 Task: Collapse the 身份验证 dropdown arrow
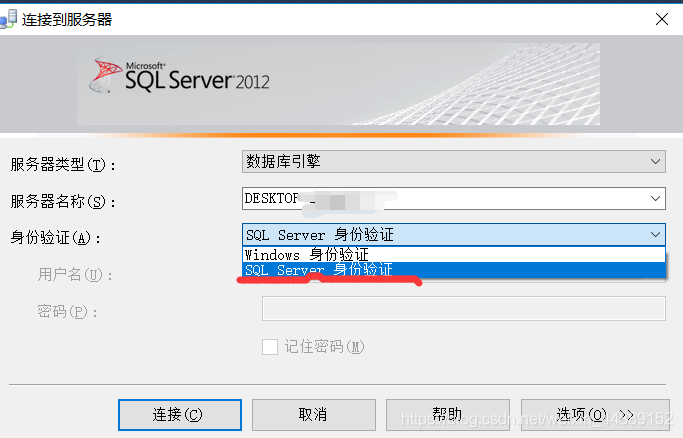(x=655, y=234)
